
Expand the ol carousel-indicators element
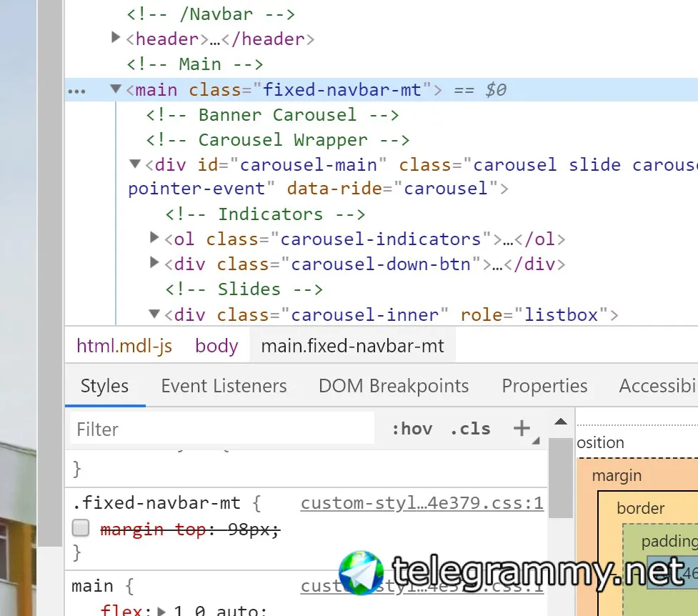[154, 237]
